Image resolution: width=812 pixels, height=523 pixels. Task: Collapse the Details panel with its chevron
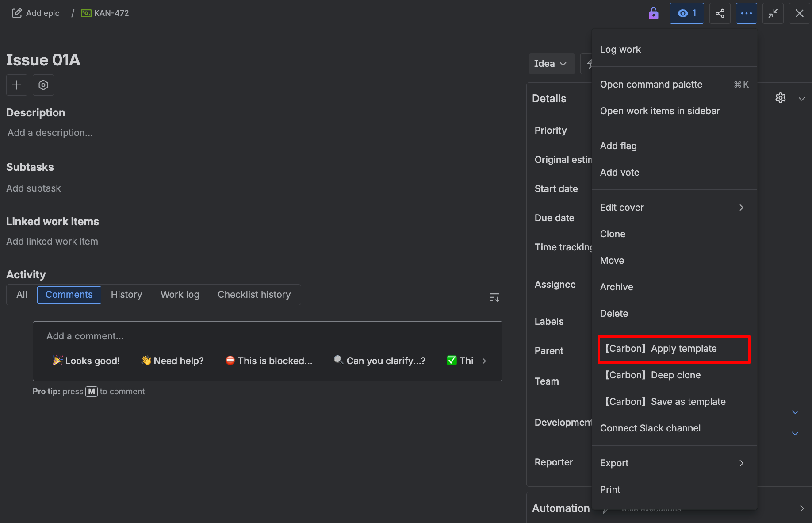tap(802, 98)
